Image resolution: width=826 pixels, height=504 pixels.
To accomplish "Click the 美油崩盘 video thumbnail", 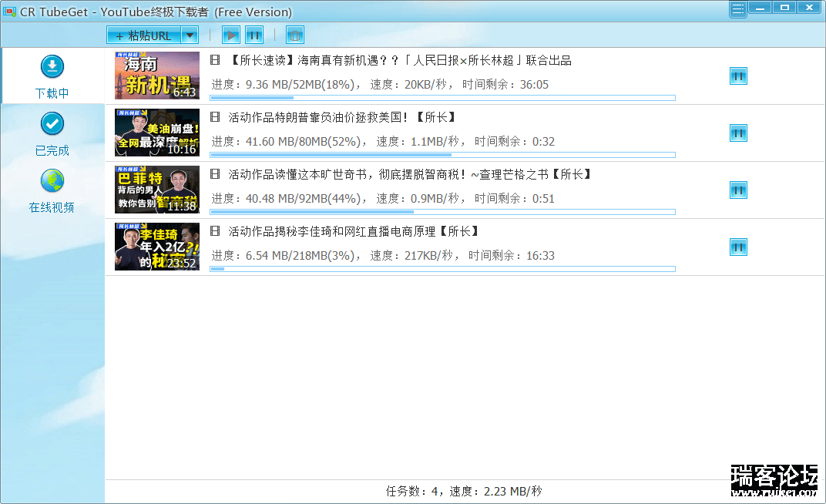I will 157,133.
